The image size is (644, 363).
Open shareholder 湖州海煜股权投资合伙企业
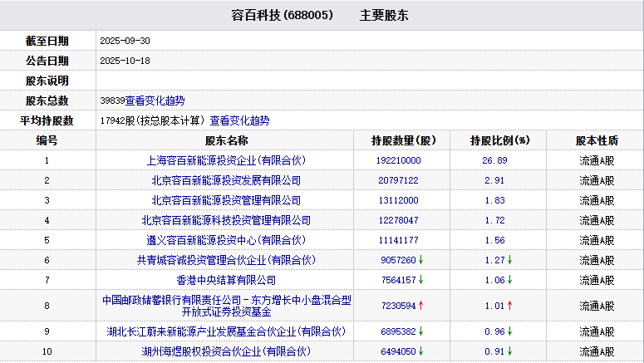[x=226, y=351]
